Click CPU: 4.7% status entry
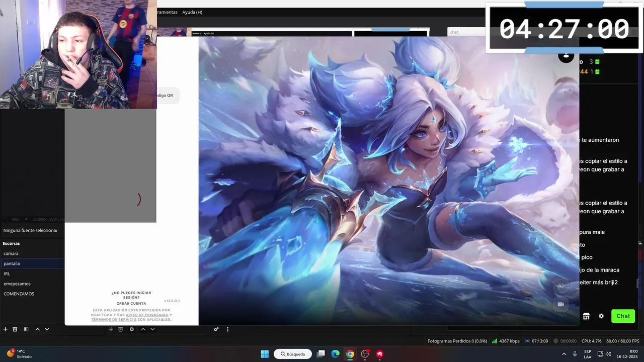The image size is (644, 362). 591,341
